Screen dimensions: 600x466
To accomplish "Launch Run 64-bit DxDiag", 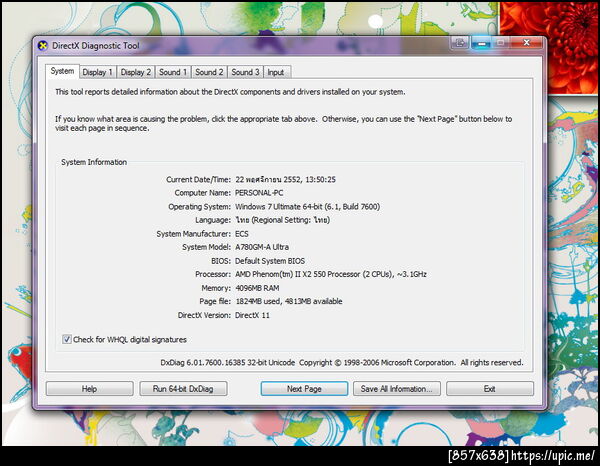I will tap(183, 389).
